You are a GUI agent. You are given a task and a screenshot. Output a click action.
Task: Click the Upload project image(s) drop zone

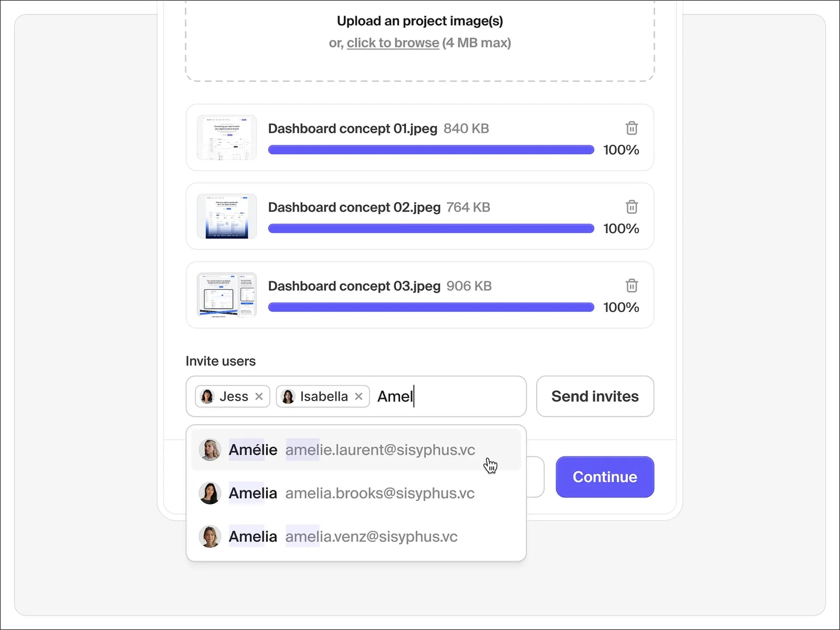420,39
